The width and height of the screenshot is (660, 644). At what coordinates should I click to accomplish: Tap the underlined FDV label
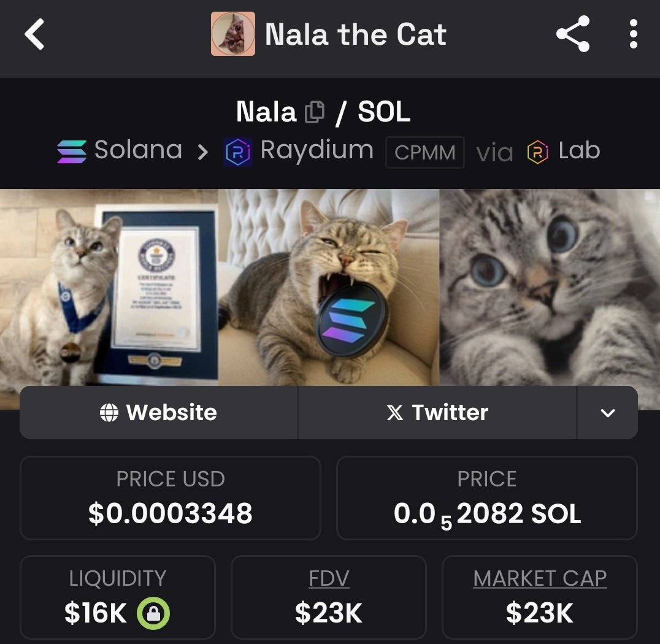[329, 578]
